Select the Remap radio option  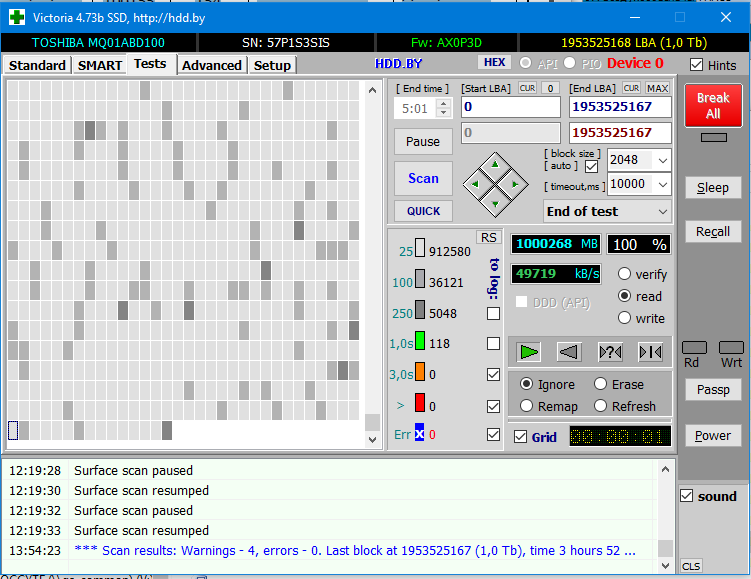pos(526,406)
